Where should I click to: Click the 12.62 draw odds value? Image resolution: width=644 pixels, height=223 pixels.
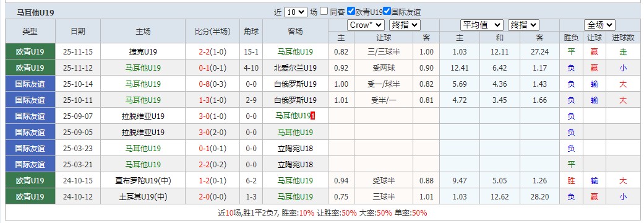click(499, 196)
